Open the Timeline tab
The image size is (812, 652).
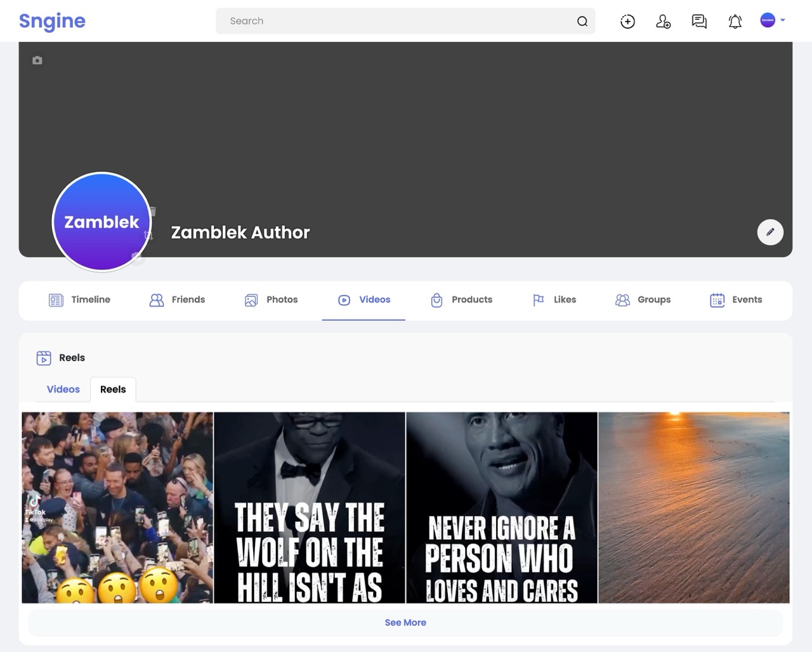79,300
